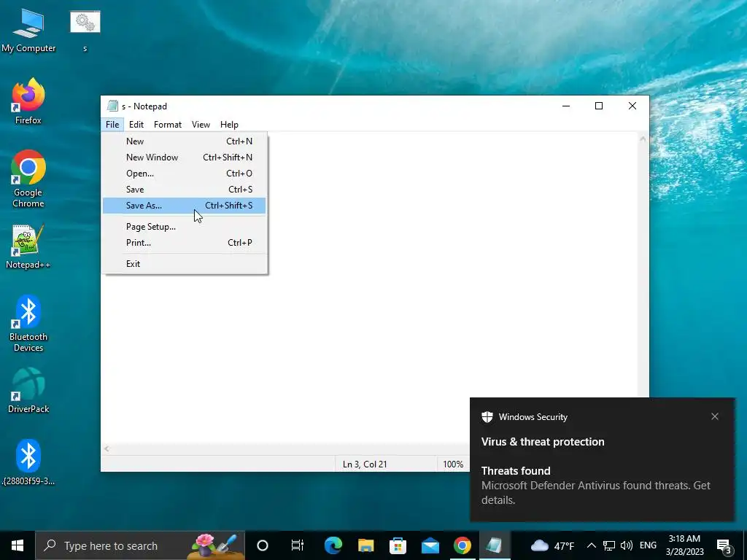747x560 pixels.
Task: Open the Help menu in Notepad
Action: click(x=229, y=125)
